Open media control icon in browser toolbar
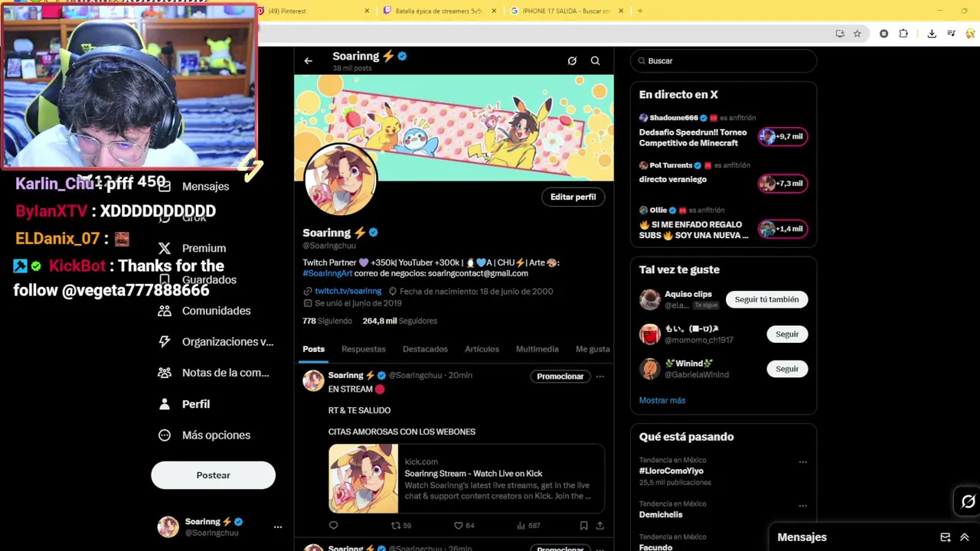The height and width of the screenshot is (551, 980). [x=951, y=34]
